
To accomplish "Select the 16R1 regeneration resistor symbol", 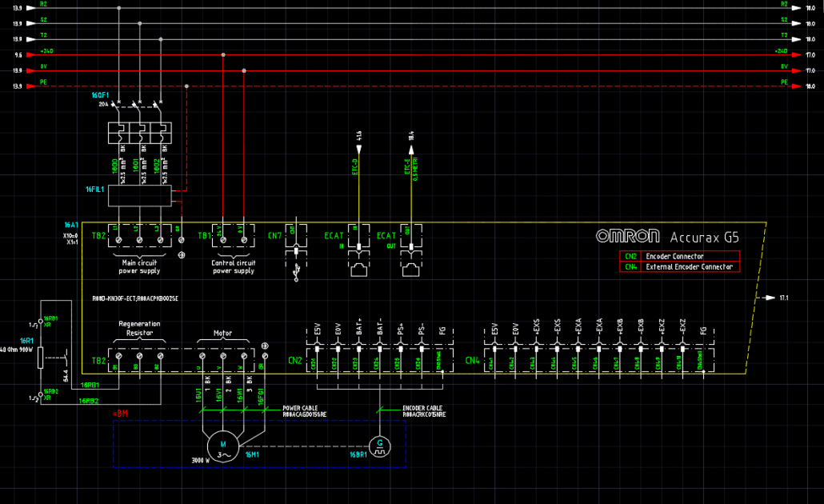I will 40,358.
